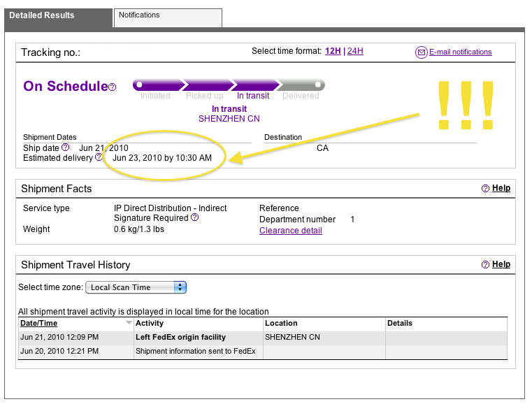Click the envelope E-mail notifications icon
Screen dimensions: 532x411
point(421,52)
